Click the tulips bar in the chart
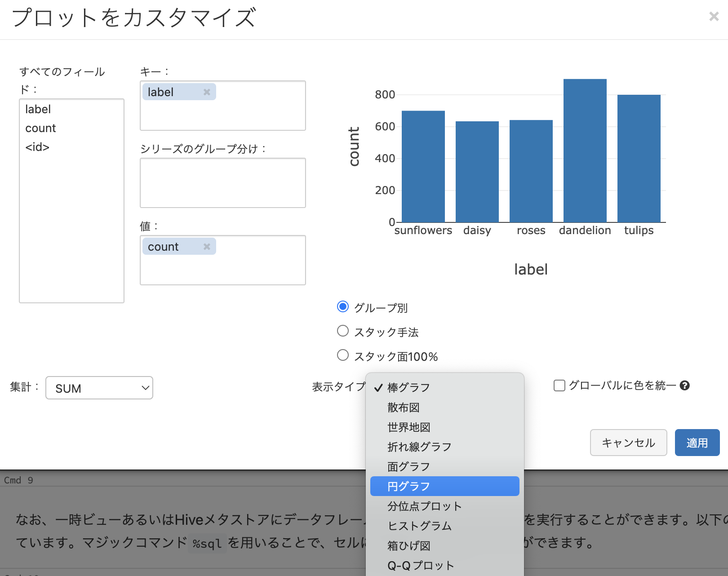This screenshot has width=728, height=576. tap(639, 159)
